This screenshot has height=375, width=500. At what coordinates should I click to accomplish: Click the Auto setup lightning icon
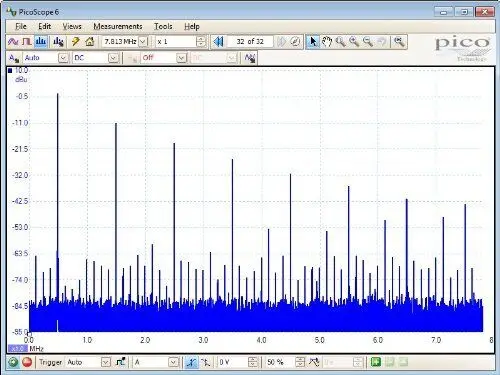click(x=75, y=42)
